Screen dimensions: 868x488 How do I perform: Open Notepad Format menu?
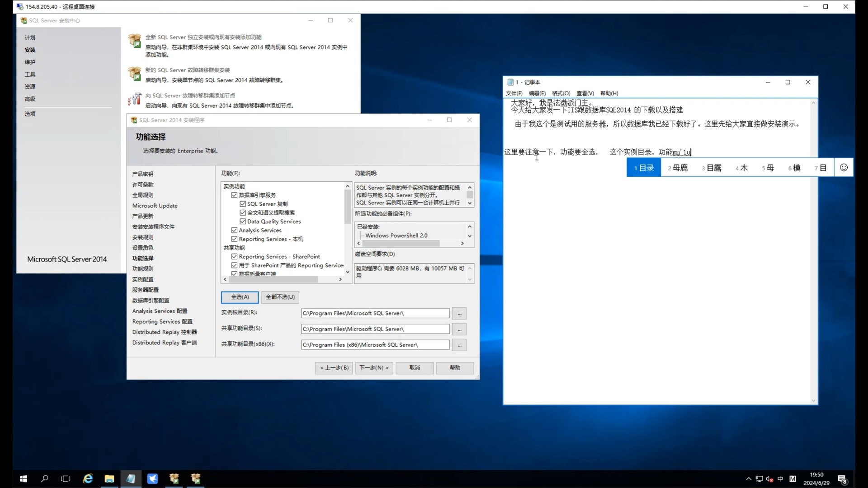click(x=561, y=94)
